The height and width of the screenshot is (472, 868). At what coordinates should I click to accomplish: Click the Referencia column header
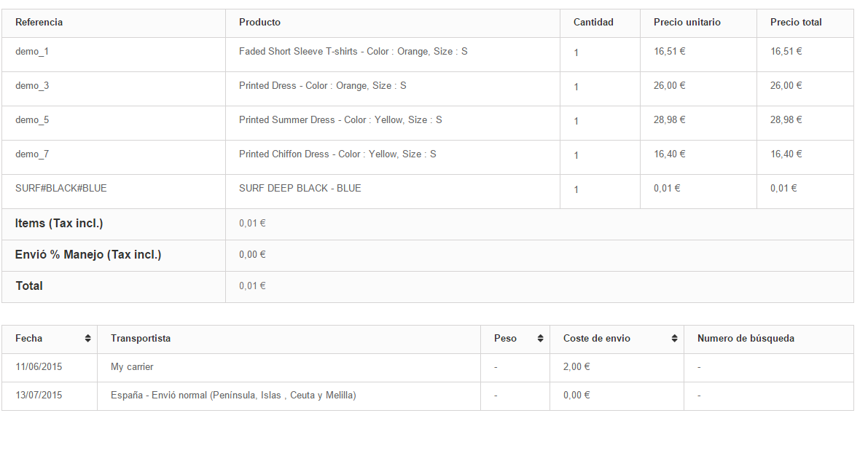coord(39,22)
